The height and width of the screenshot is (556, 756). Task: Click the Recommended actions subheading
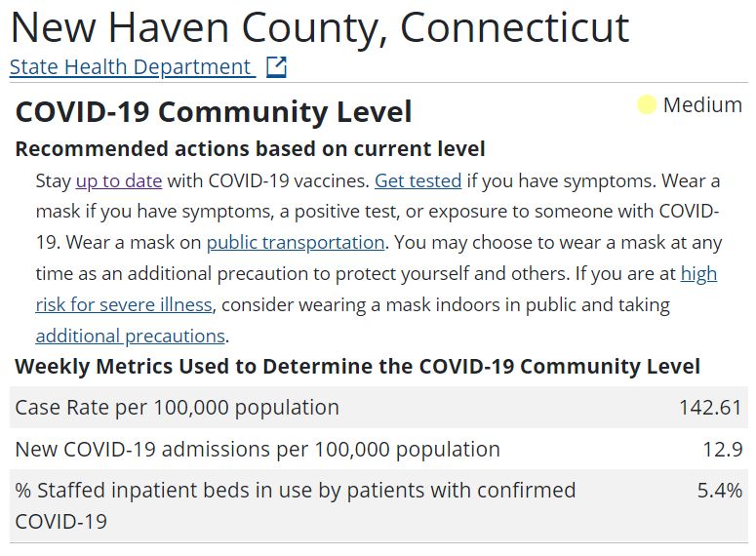click(251, 149)
